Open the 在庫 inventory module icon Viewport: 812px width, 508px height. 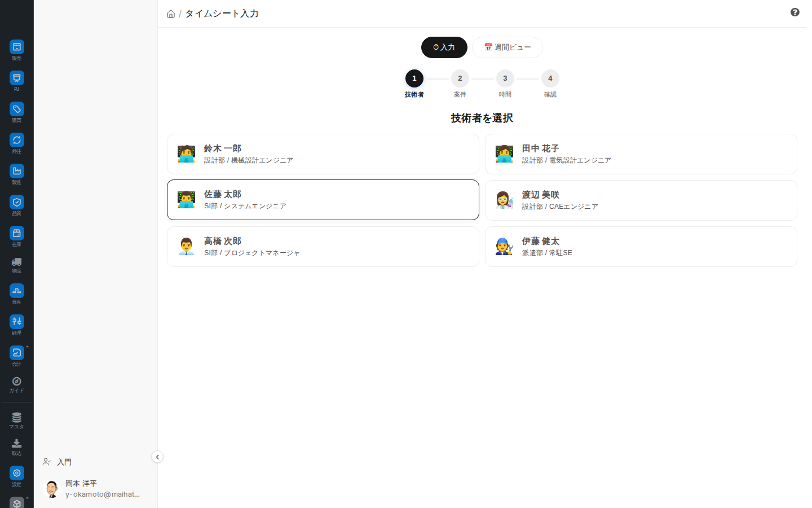pos(17,233)
